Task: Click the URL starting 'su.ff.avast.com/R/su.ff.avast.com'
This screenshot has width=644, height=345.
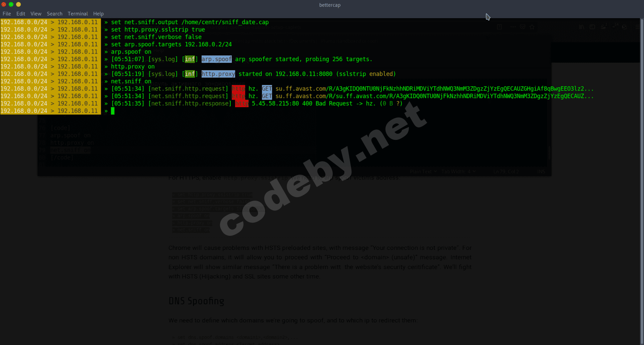Action: coord(435,96)
